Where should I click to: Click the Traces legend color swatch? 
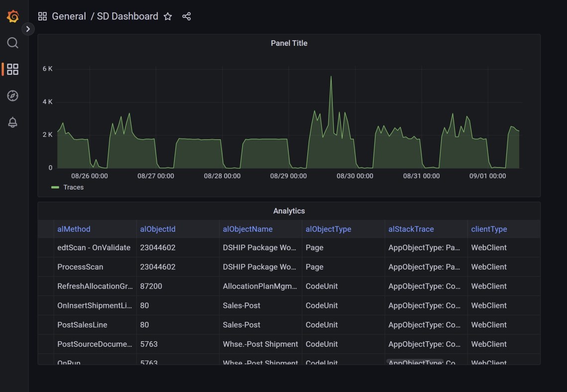[55, 188]
